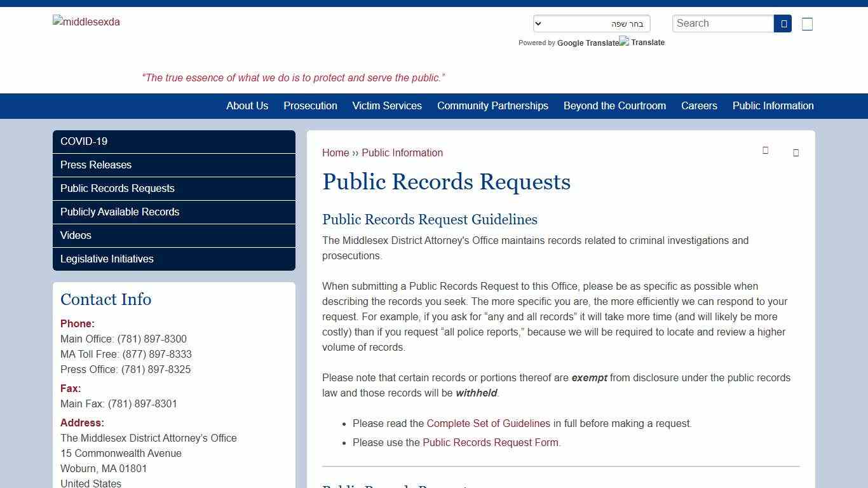Screen dimensions: 868x488
Task: Click the middlesexda logo image
Action: [x=86, y=22]
